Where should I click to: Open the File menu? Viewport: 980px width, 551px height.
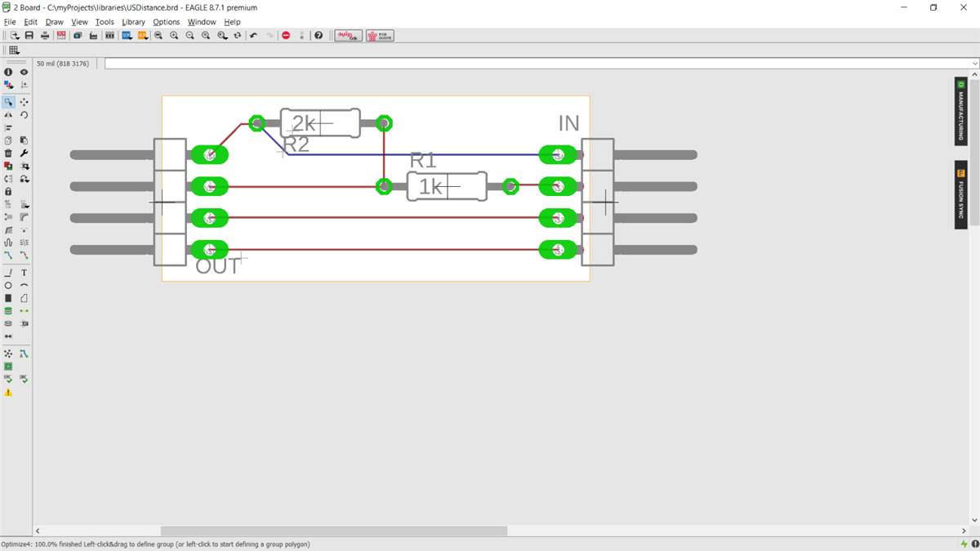pos(10,22)
